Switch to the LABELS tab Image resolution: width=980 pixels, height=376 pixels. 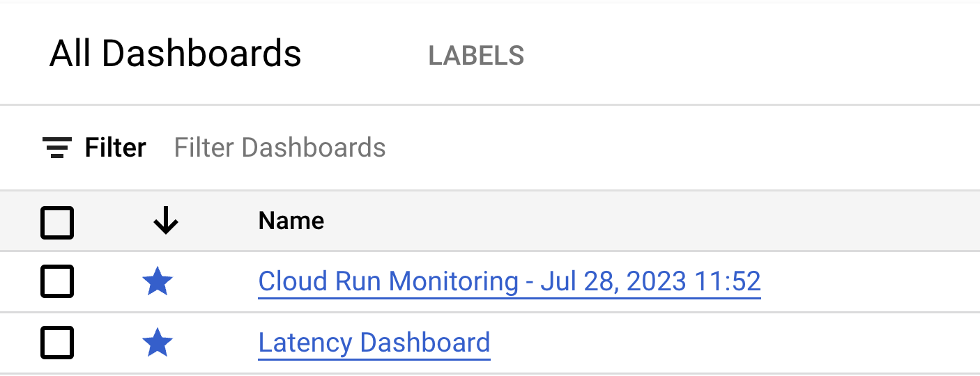point(476,56)
